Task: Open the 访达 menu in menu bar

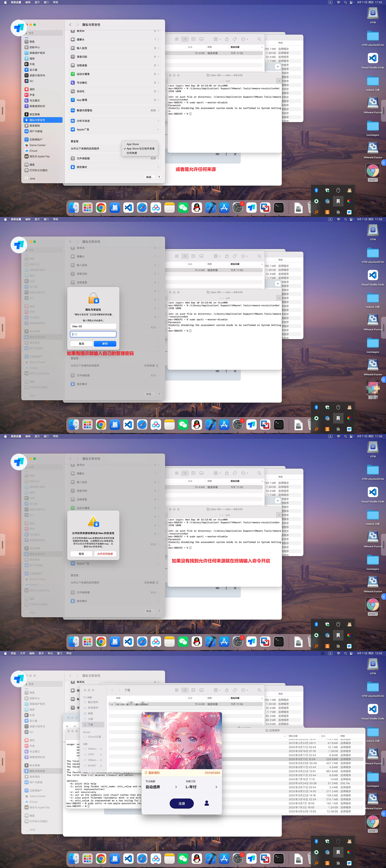Action: (13, 653)
